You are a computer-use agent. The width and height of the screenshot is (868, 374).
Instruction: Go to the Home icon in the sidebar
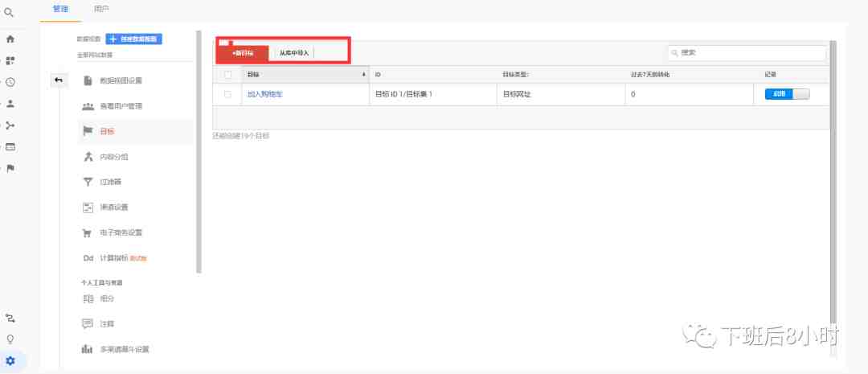[x=10, y=39]
